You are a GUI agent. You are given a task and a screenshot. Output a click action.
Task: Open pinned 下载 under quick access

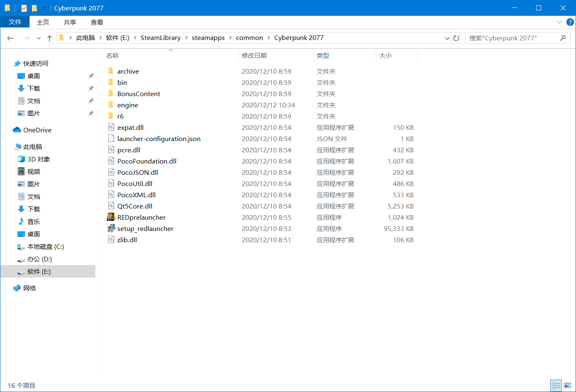click(x=34, y=89)
